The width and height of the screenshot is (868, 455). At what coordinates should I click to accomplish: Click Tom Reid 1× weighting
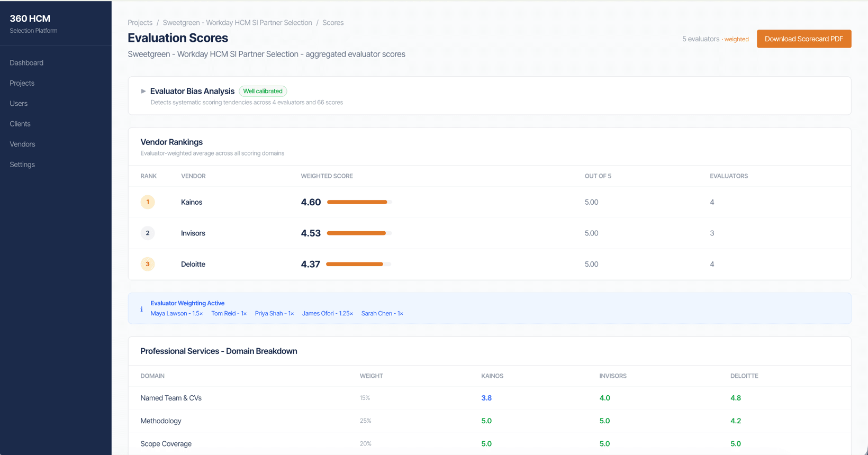pos(229,314)
